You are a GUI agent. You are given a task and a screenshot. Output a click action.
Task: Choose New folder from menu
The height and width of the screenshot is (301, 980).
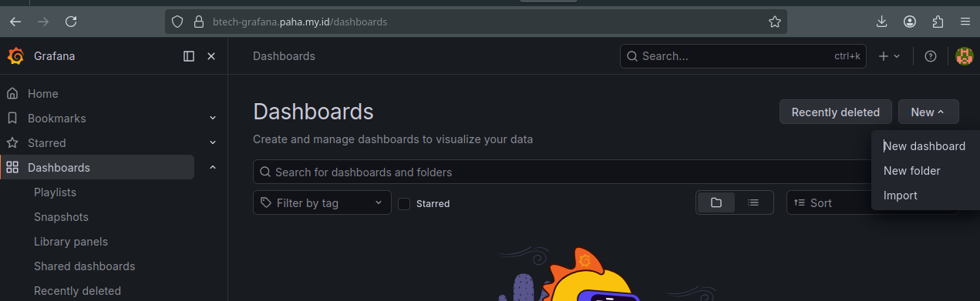[912, 171]
